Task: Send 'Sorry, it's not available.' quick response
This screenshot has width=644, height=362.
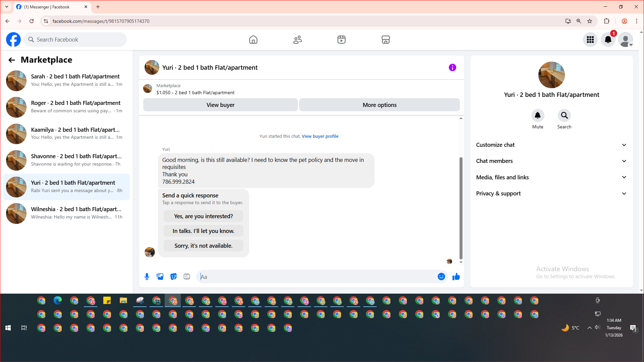Action: click(x=203, y=246)
